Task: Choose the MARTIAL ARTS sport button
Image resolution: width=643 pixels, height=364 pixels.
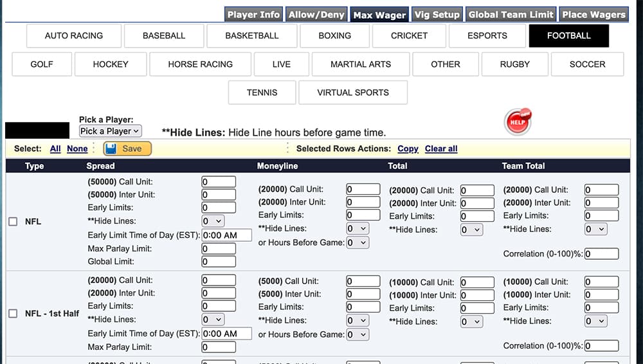Action: (361, 64)
